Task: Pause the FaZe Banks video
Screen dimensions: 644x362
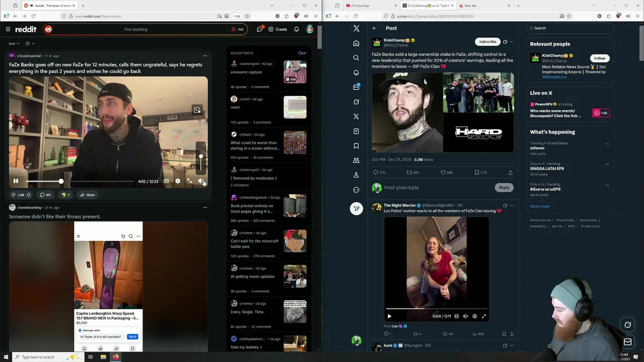Action: (16, 181)
